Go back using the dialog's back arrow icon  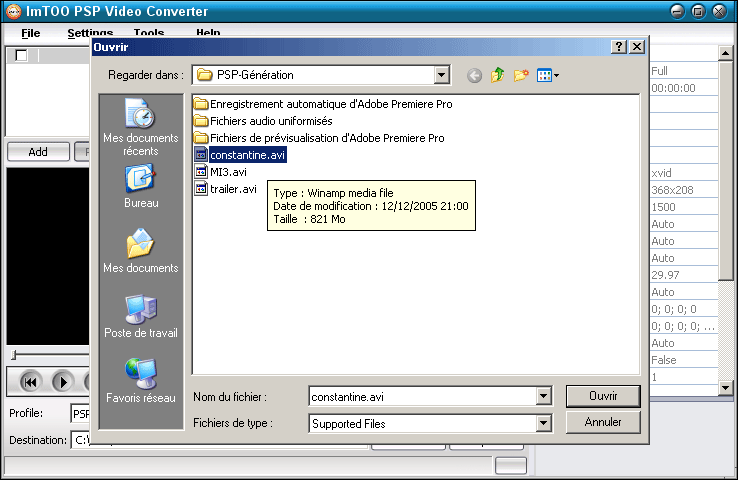(474, 75)
